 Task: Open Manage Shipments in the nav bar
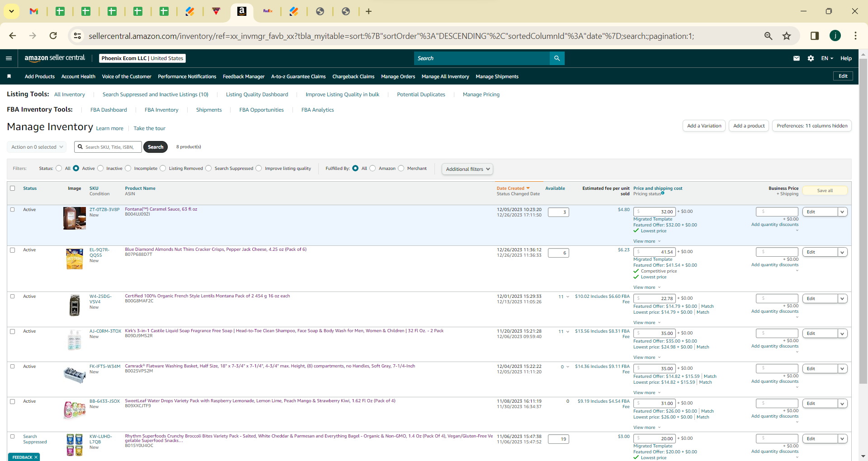tap(497, 76)
